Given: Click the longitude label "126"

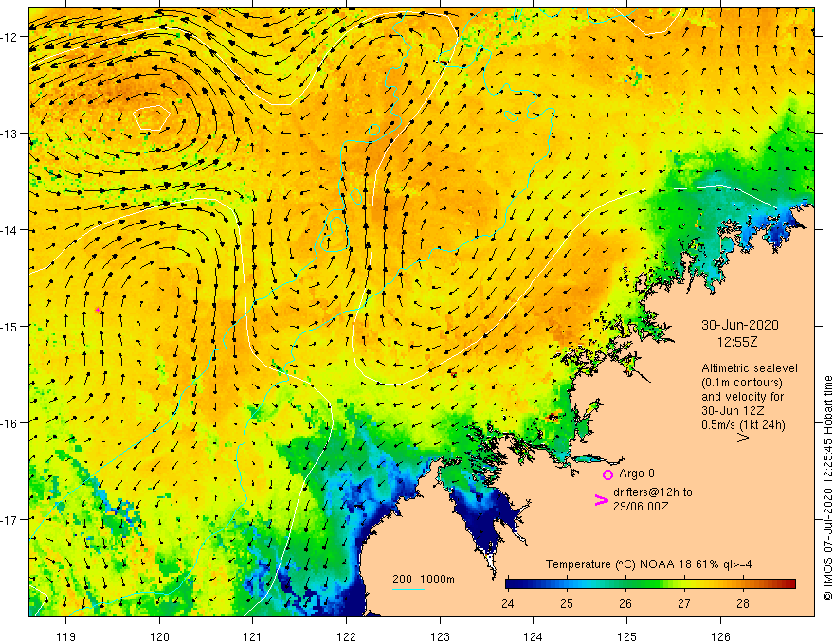Looking at the screenshot, I should coord(720,636).
